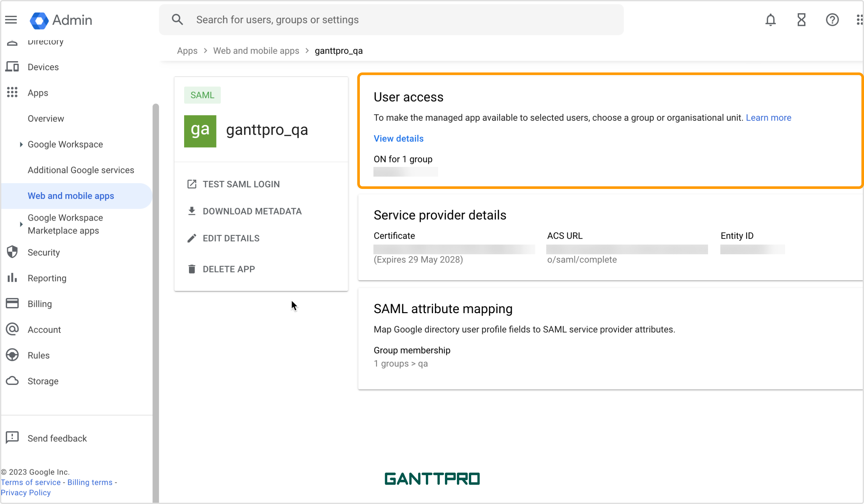This screenshot has width=864, height=504.
Task: Click the search magnifier icon
Action: 177,19
